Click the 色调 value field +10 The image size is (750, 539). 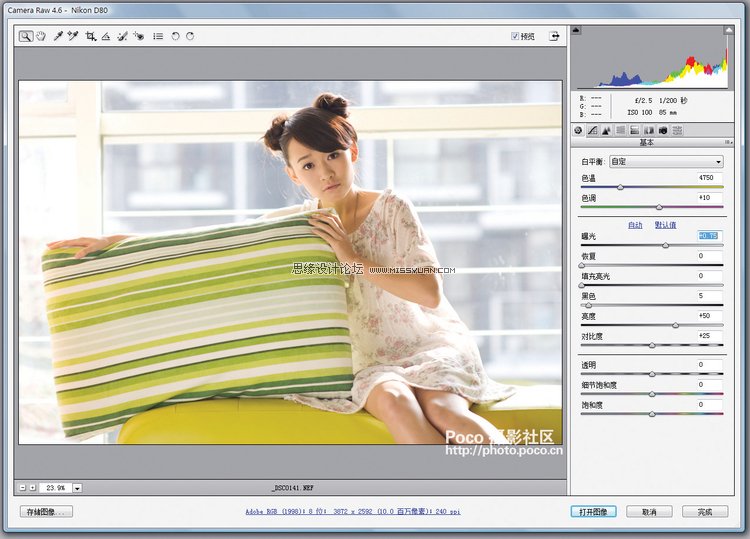click(709, 198)
